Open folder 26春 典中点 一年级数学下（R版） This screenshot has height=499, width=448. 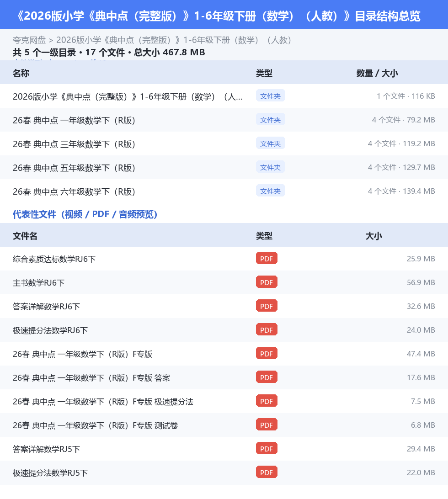(74, 120)
